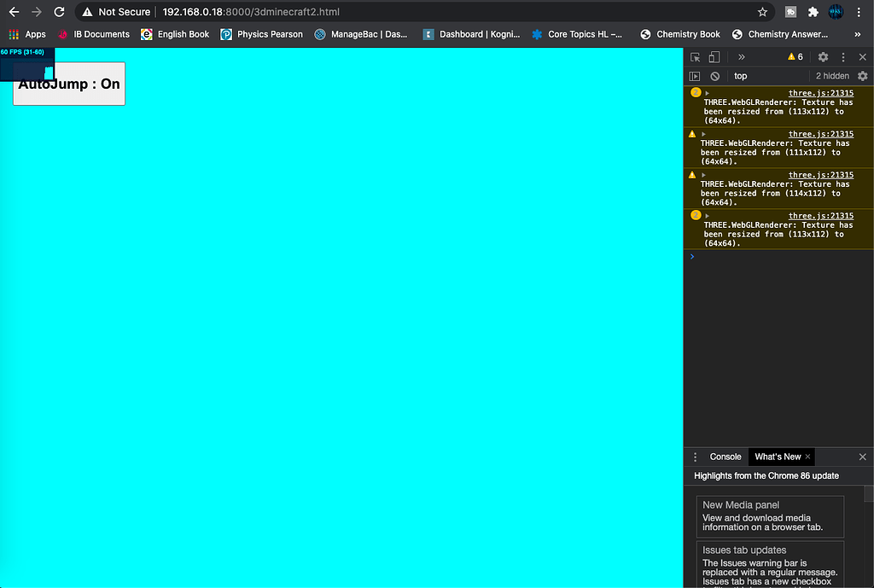This screenshot has width=874, height=588.
Task: Clear the console with the ban icon
Action: point(714,76)
